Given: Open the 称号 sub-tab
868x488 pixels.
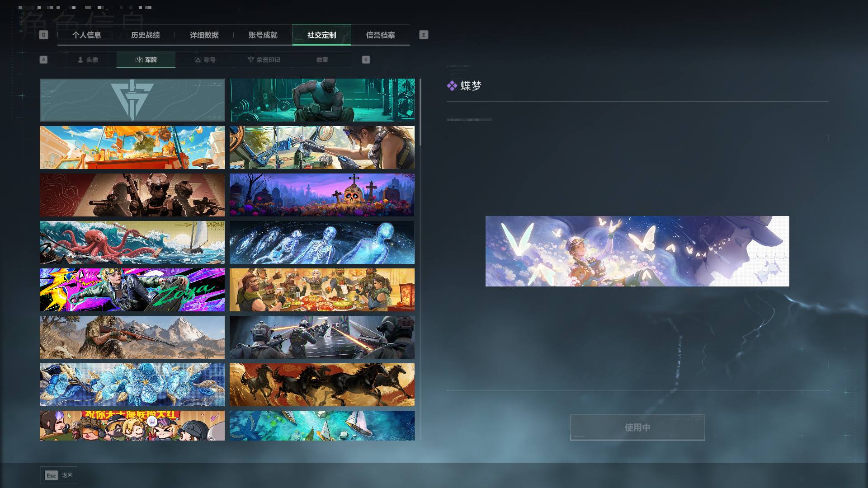Looking at the screenshot, I should click(x=205, y=60).
